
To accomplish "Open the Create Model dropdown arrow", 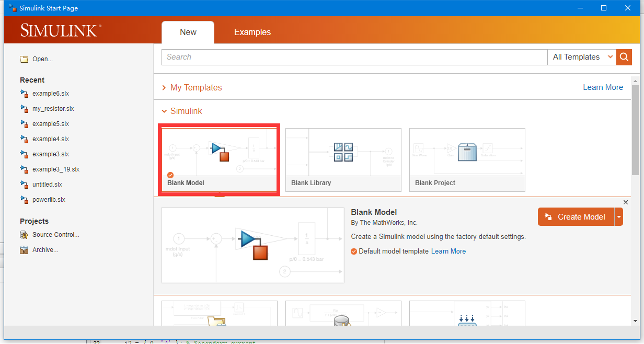I will (619, 217).
